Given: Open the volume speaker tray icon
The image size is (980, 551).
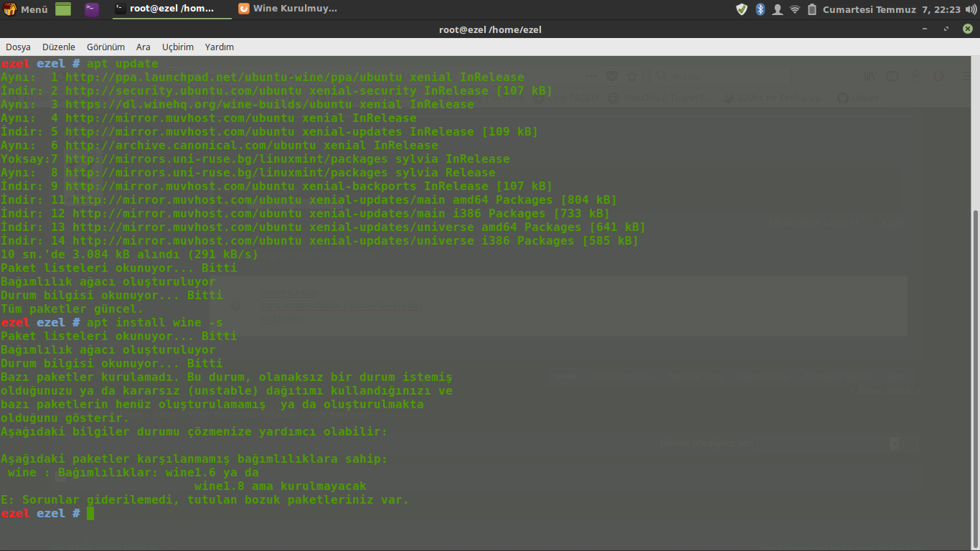Looking at the screenshot, I should tap(970, 9).
